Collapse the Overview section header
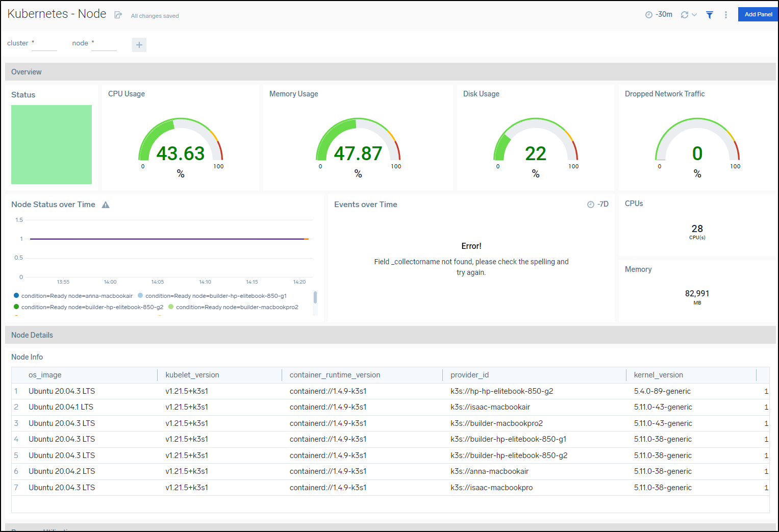The image size is (779, 532). [390, 72]
